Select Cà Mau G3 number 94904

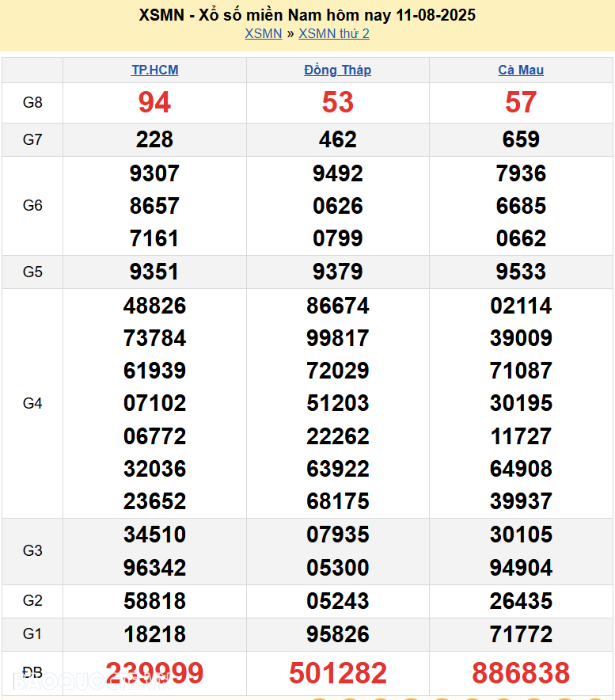point(521,568)
